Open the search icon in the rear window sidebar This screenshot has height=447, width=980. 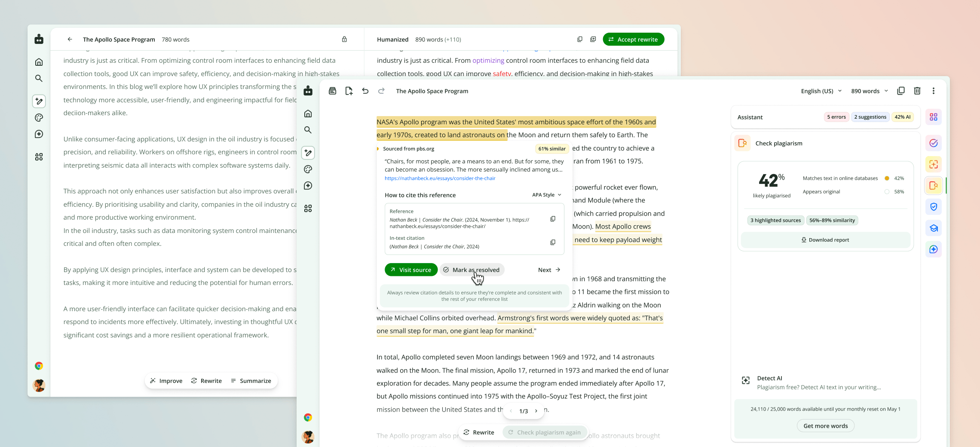point(39,78)
